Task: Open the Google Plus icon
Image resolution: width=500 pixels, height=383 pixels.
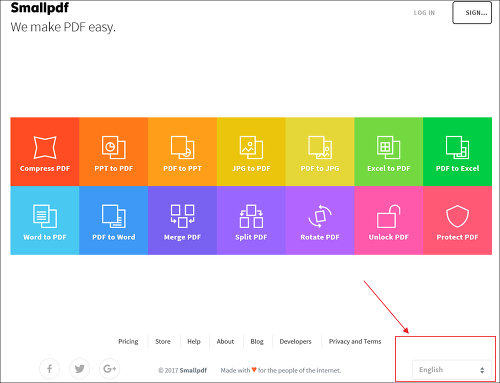Action: (109, 369)
